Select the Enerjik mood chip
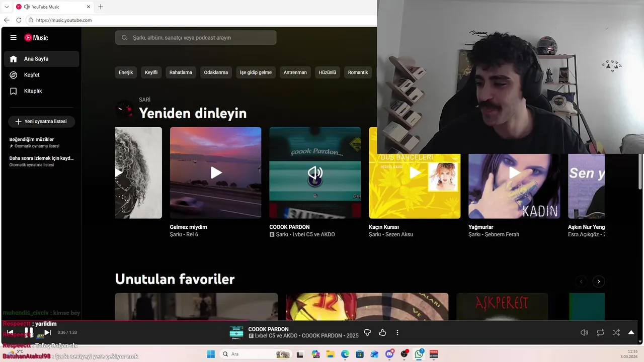 126,72
